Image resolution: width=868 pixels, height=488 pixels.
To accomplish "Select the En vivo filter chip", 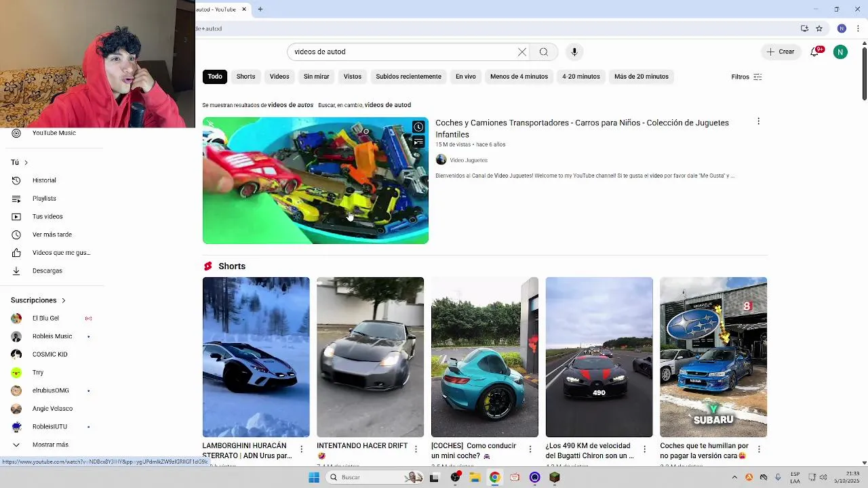I will click(465, 77).
